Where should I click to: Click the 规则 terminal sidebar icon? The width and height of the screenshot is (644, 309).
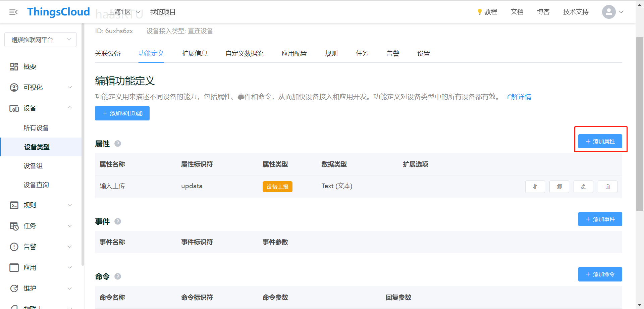pyautogui.click(x=14, y=205)
